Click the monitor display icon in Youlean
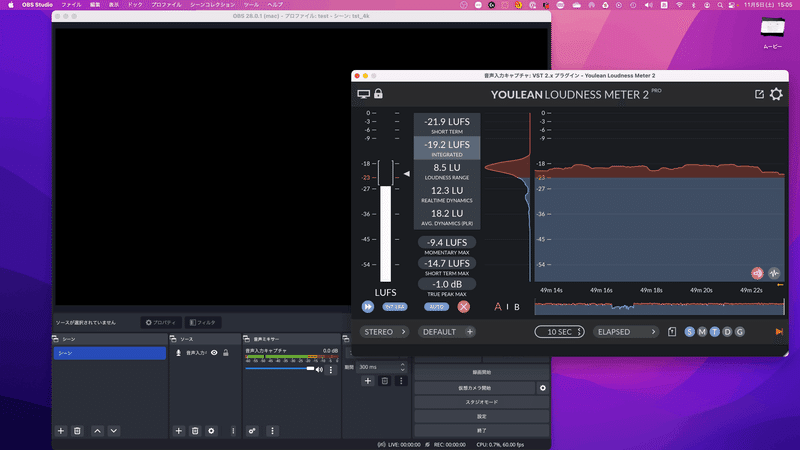Screen dimensions: 800x450 click(x=363, y=94)
